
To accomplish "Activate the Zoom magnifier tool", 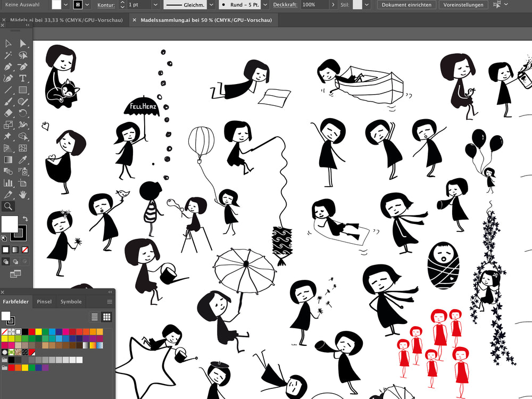I will point(9,206).
